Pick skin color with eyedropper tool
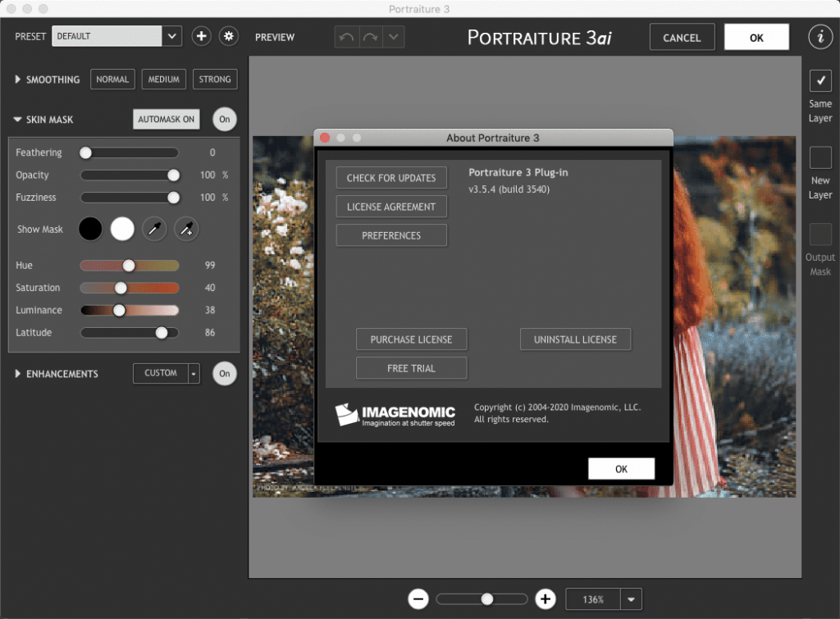Viewport: 840px width, 619px height. pos(154,230)
